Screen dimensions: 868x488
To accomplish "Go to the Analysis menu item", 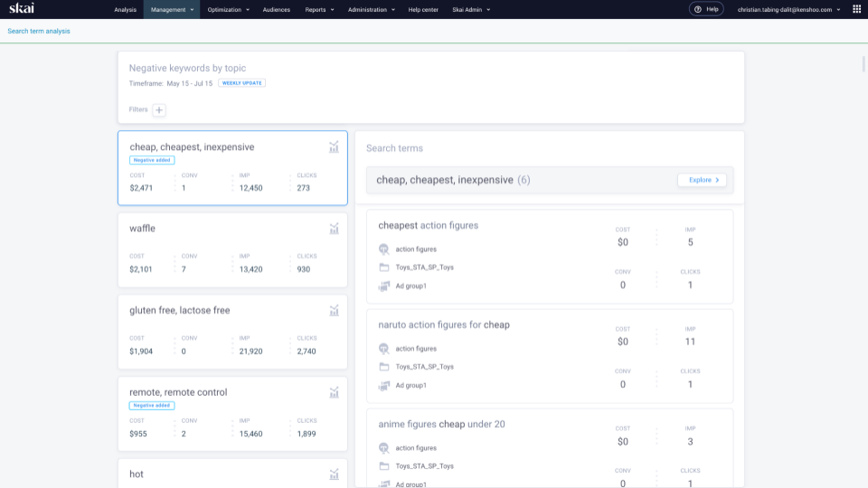I will click(126, 9).
